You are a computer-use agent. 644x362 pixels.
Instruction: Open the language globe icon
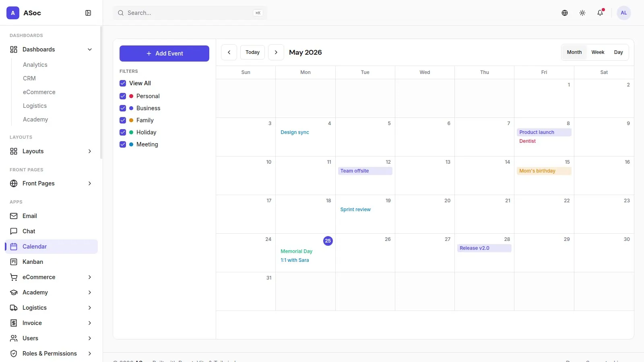(565, 13)
